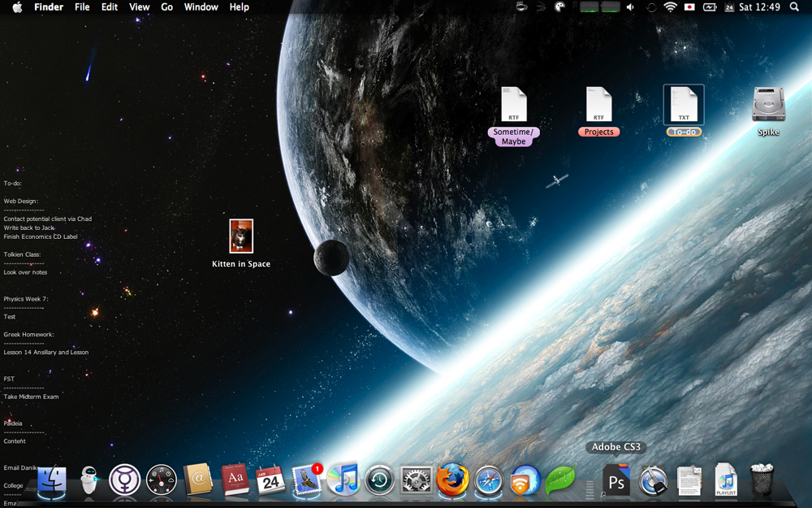Open the Go menu

tap(166, 7)
